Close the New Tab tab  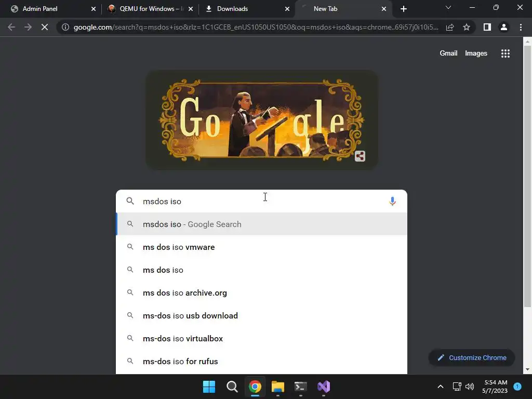(384, 9)
